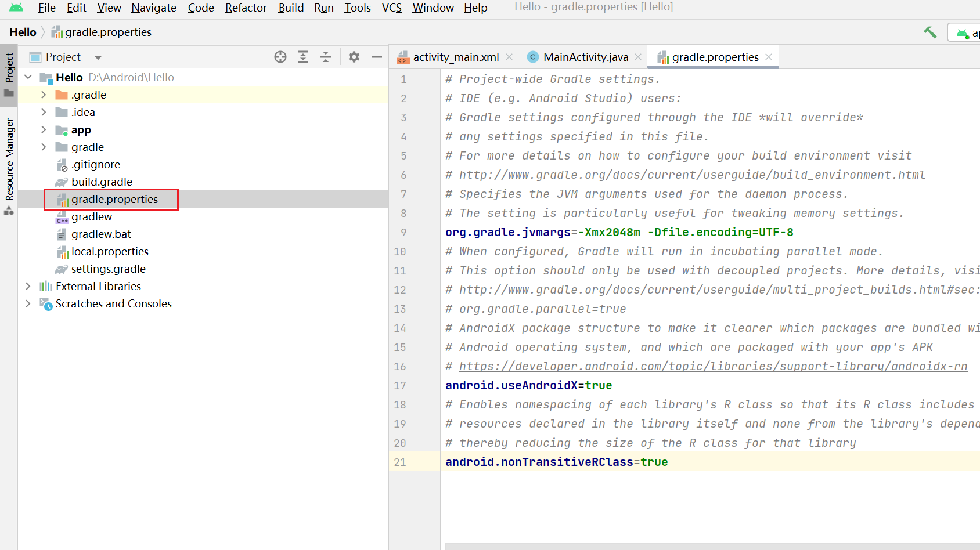The height and width of the screenshot is (550, 980).
Task: Click the Scratches and Consoles icon
Action: point(46,304)
